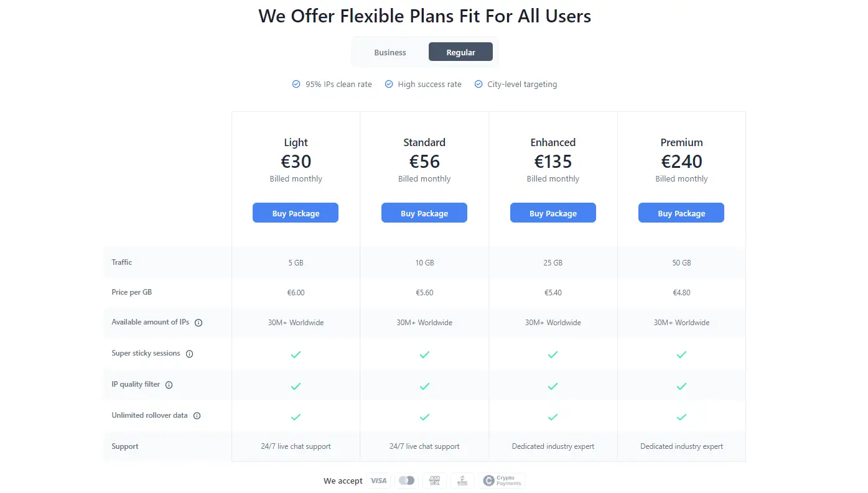Screen dimensions: 868x493
Task: Click the Crypto Payments icon
Action: coord(502,480)
